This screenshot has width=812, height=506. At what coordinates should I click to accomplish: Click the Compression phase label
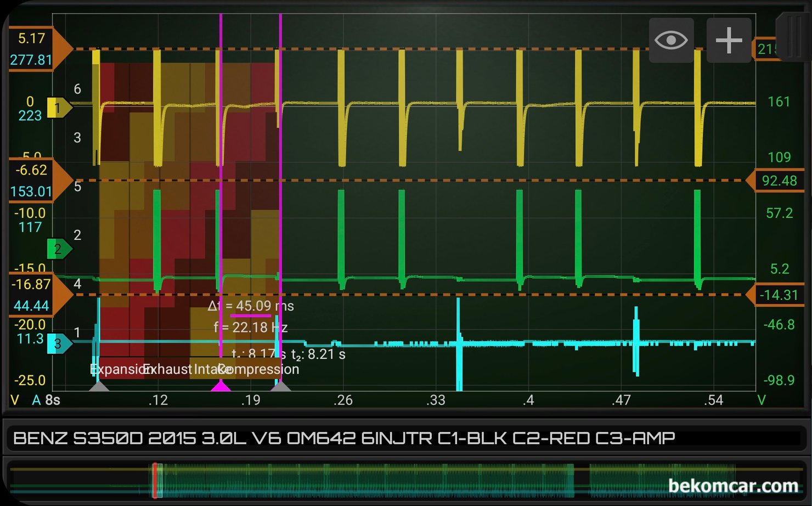(259, 369)
